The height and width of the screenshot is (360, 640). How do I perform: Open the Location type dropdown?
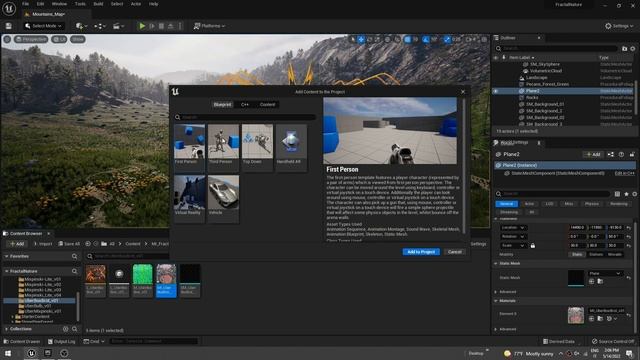click(x=513, y=227)
